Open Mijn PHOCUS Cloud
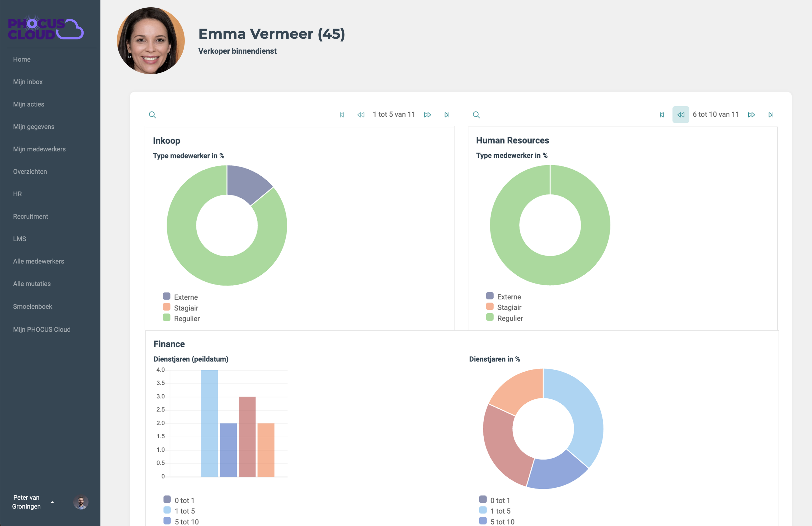The width and height of the screenshot is (812, 526). coord(42,329)
